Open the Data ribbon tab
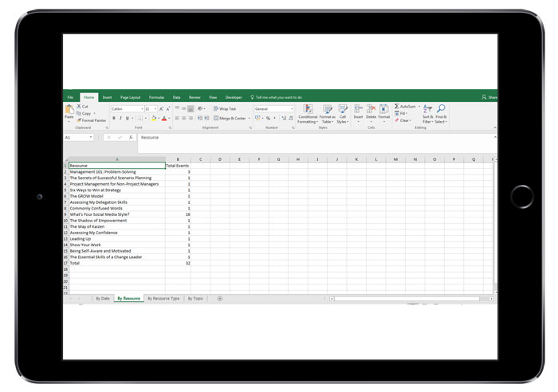The image size is (558, 392). pos(176,97)
